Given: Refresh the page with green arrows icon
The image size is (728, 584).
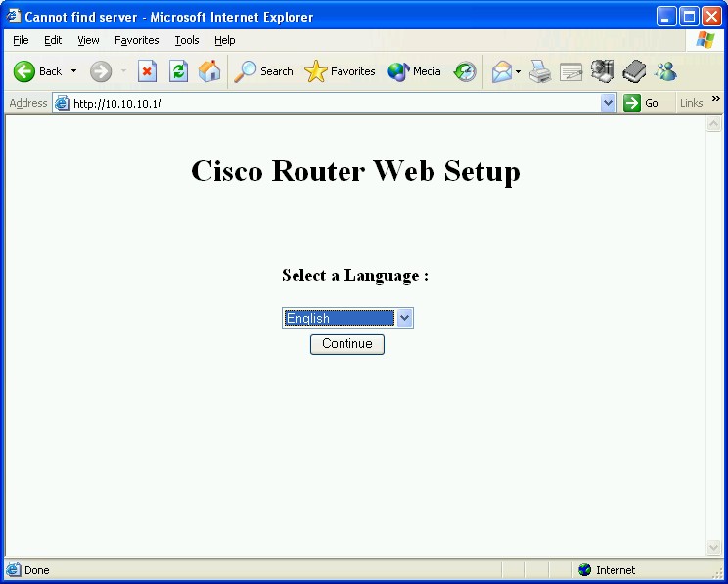Looking at the screenshot, I should [178, 71].
